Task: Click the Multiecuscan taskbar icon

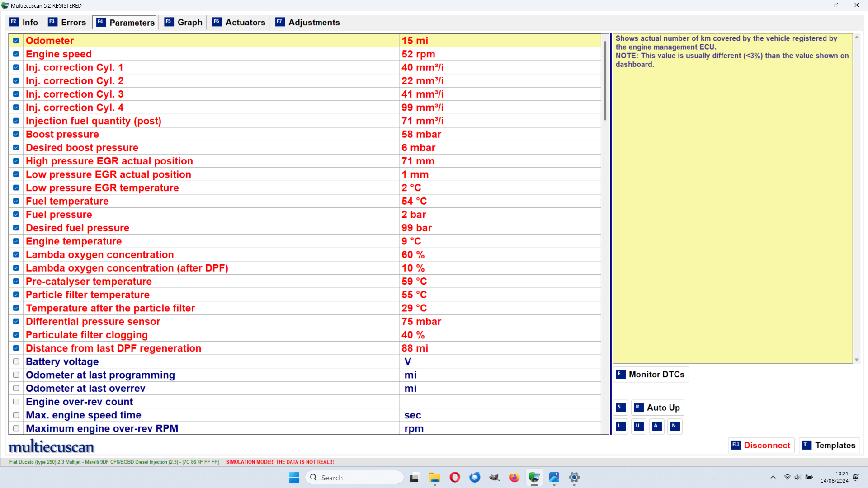Action: pos(534,478)
